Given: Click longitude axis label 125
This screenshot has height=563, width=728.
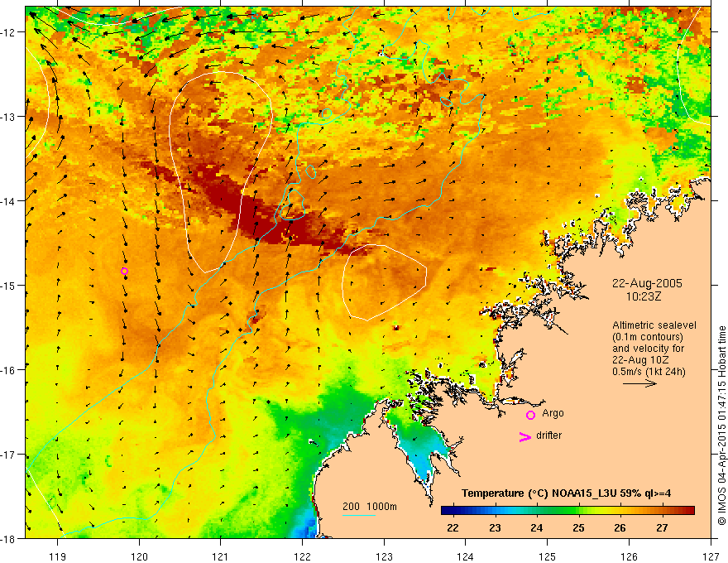Looking at the screenshot, I should (x=548, y=556).
